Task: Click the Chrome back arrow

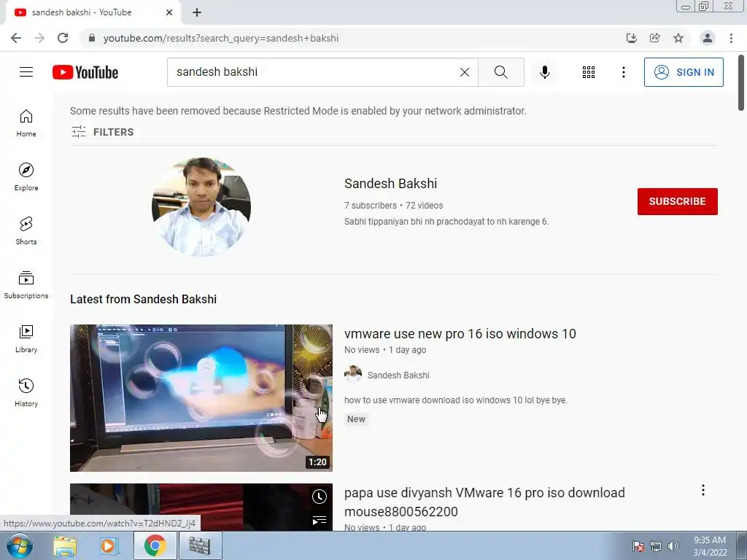Action: [x=16, y=38]
